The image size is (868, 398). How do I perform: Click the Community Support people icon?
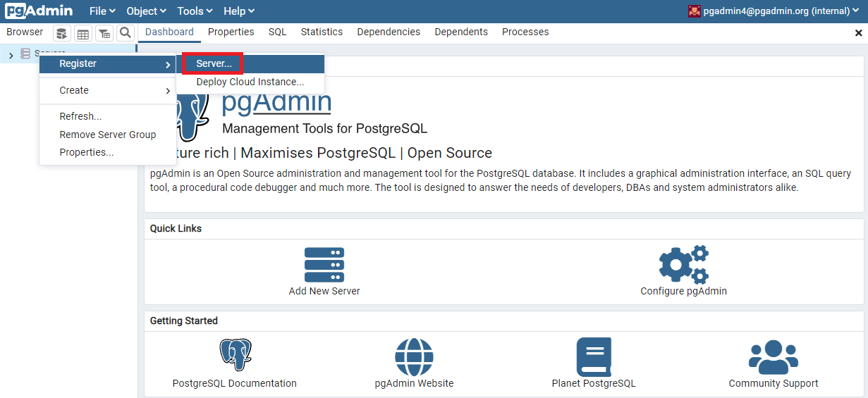coord(774,357)
